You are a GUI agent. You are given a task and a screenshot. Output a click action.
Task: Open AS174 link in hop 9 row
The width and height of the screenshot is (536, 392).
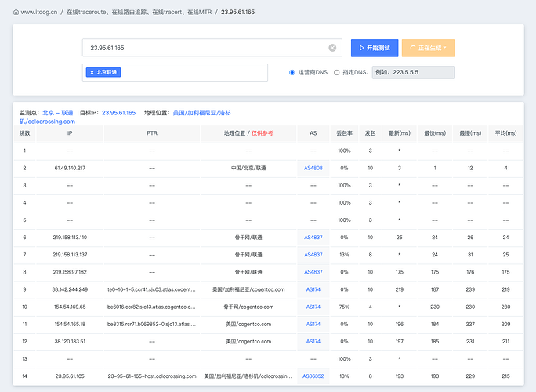click(x=313, y=289)
